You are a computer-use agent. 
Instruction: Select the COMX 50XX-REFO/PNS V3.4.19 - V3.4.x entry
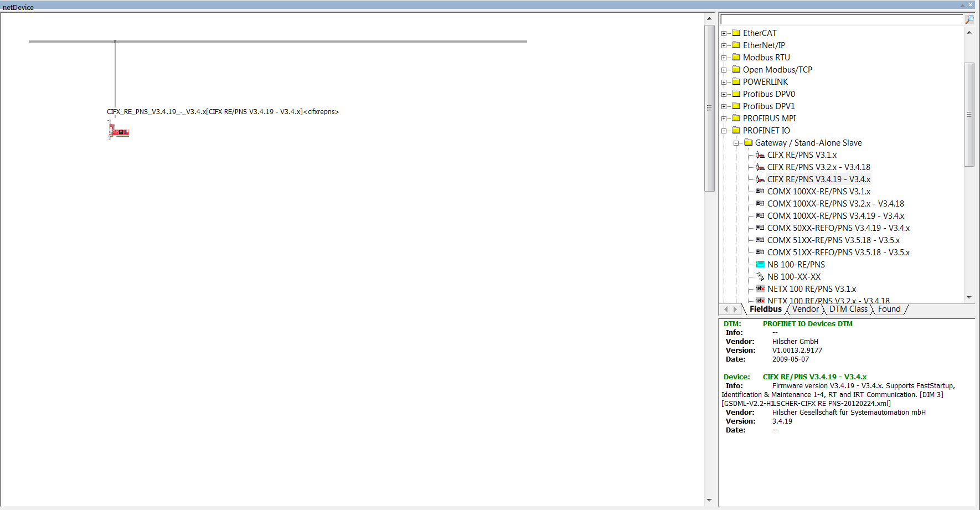[838, 228]
